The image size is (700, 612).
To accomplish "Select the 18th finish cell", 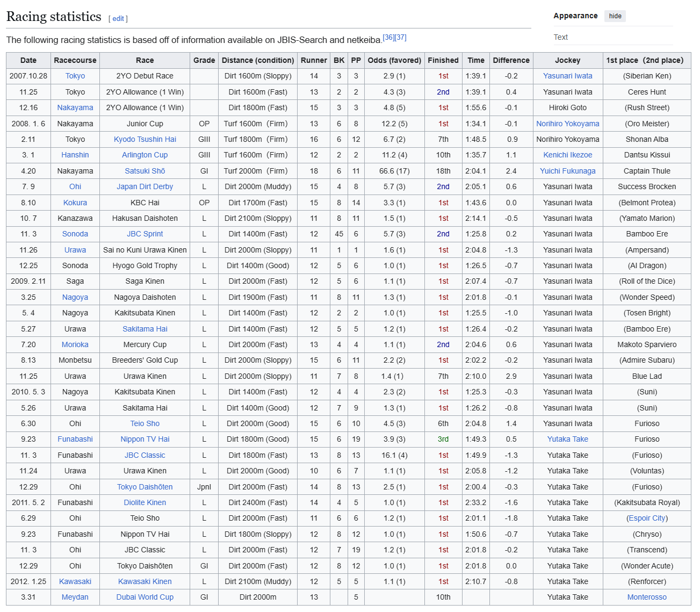I will tap(443, 171).
